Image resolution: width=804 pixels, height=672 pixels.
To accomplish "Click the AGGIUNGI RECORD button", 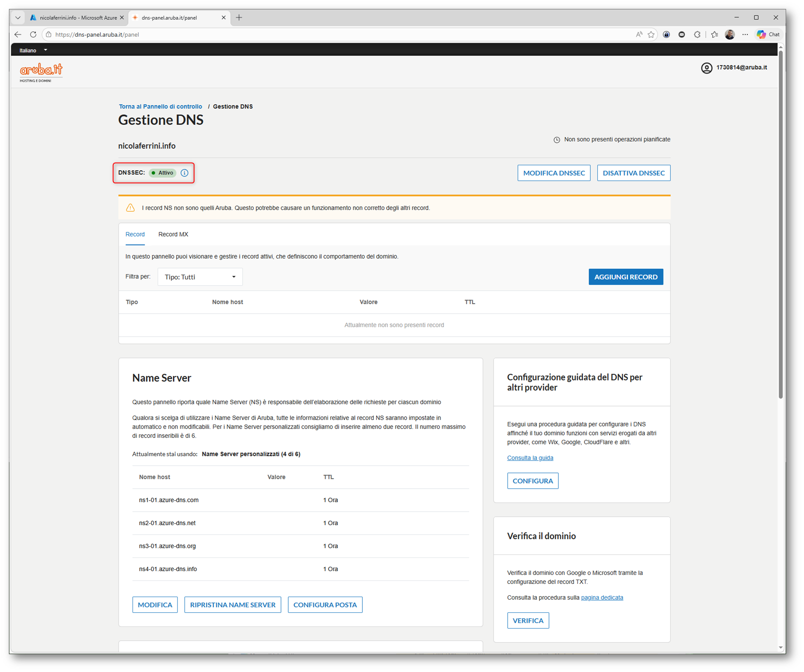I will pyautogui.click(x=625, y=277).
